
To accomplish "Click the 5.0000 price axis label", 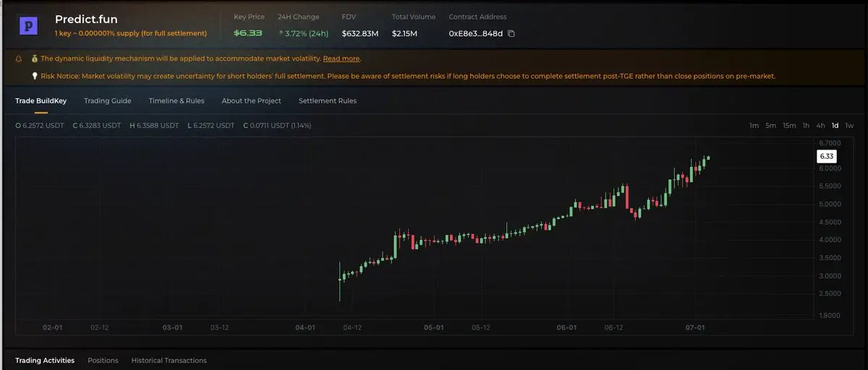I will click(830, 204).
